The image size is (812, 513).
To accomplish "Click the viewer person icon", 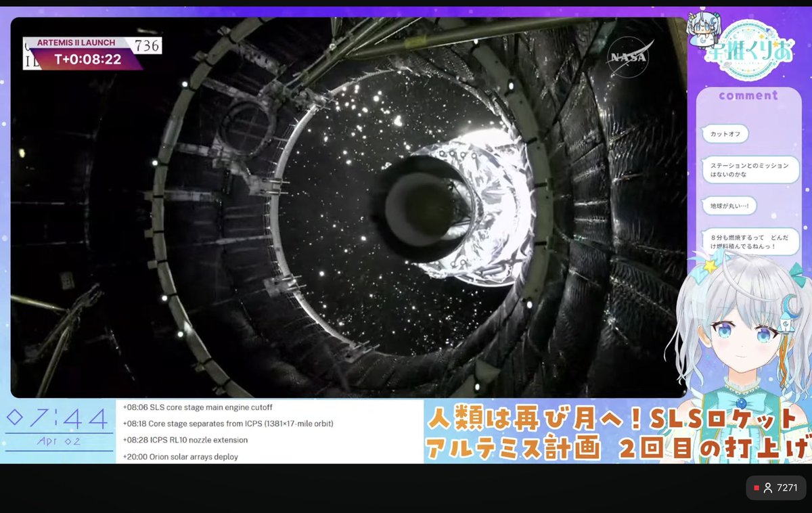I will click(x=768, y=487).
